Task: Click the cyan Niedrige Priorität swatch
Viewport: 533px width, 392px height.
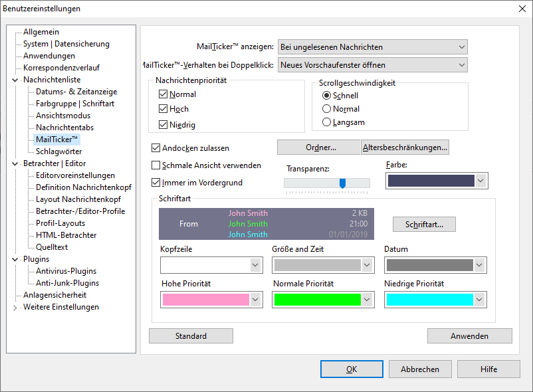Action: coord(430,300)
